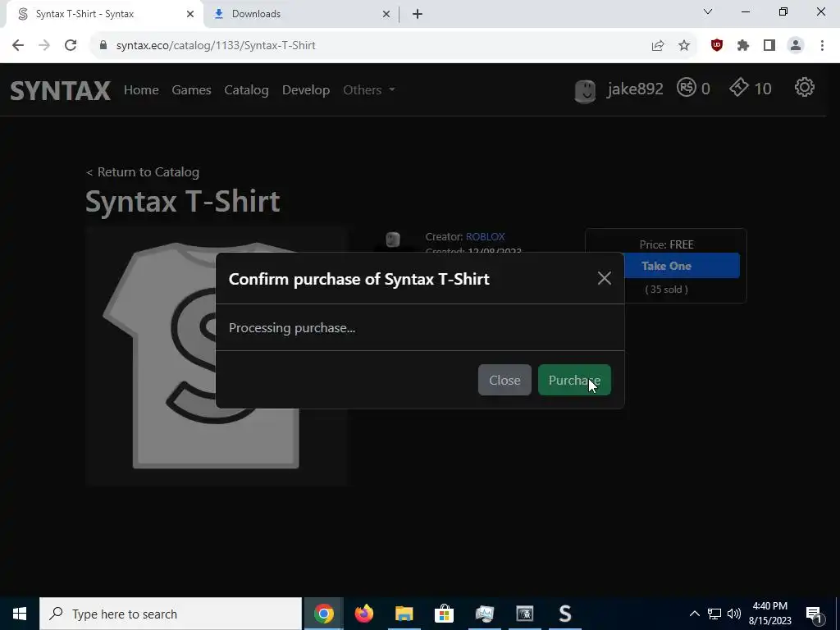Click the browser back arrow
Viewport: 840px width, 630px height.
(18, 46)
